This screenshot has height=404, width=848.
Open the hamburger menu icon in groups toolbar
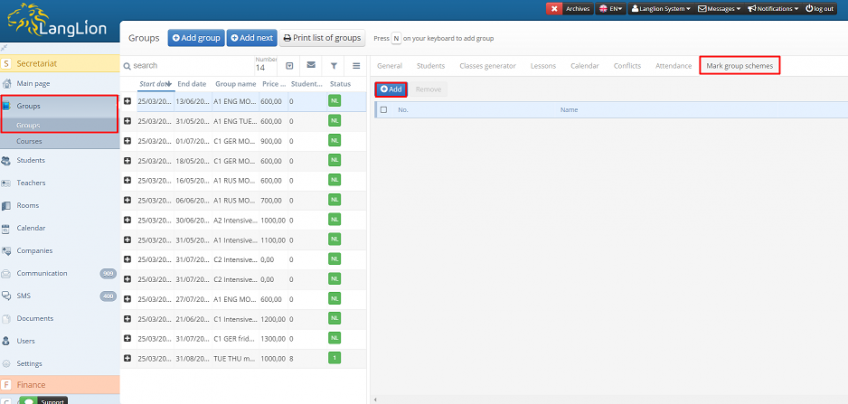(x=356, y=65)
